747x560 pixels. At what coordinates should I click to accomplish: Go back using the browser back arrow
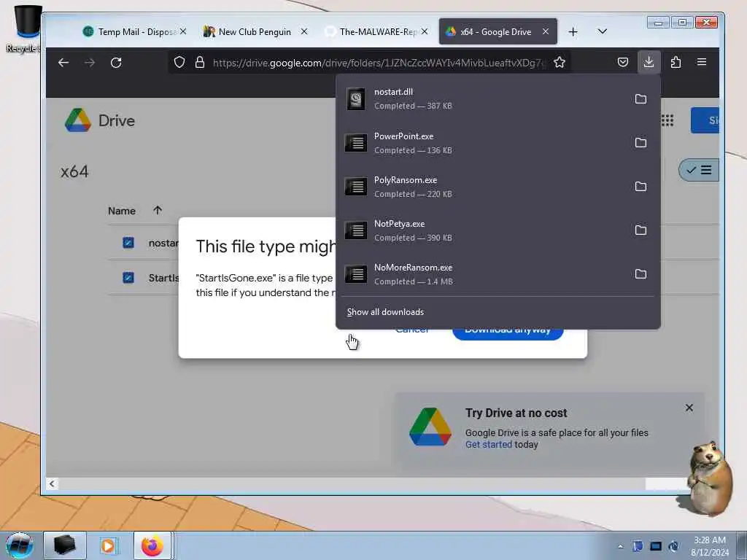(63, 63)
